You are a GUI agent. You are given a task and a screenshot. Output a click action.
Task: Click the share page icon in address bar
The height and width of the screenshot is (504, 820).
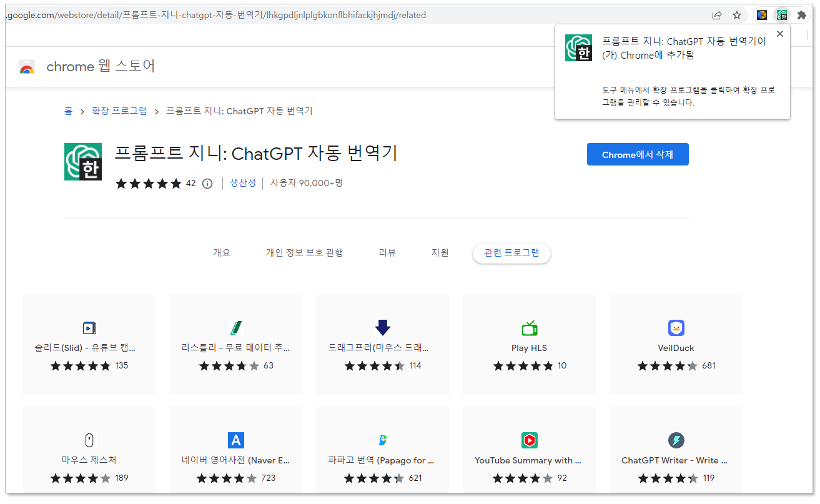[x=717, y=15]
